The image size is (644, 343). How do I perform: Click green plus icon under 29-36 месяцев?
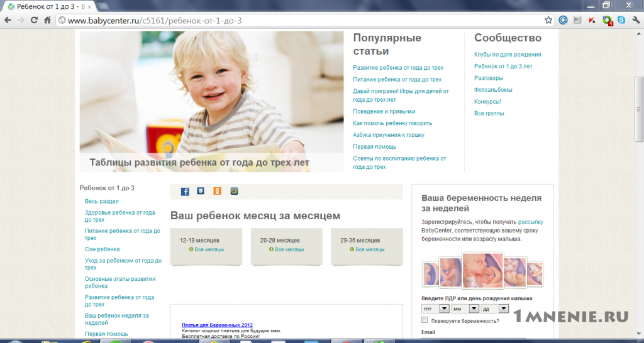(x=352, y=249)
